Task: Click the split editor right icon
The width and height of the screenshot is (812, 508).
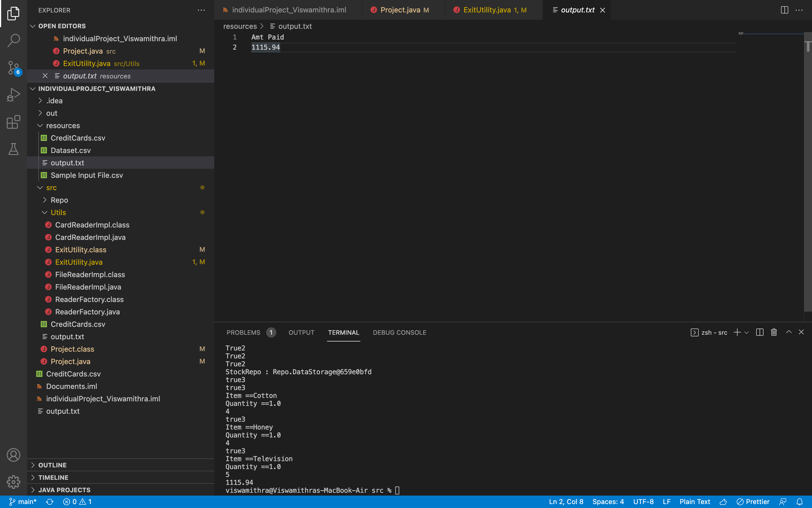Action: 784,10
